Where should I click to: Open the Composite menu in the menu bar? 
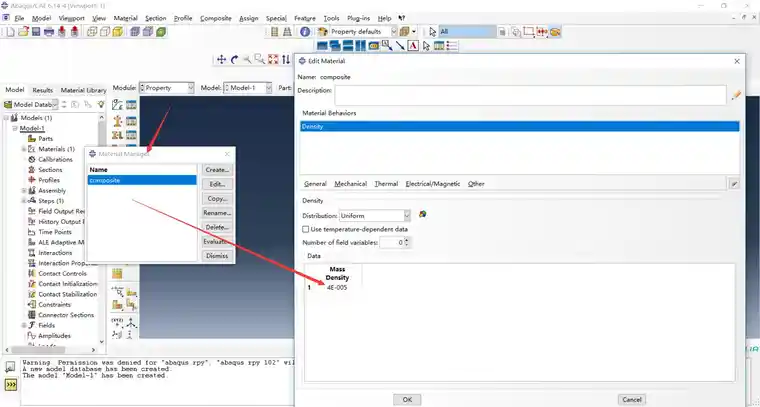(x=216, y=18)
